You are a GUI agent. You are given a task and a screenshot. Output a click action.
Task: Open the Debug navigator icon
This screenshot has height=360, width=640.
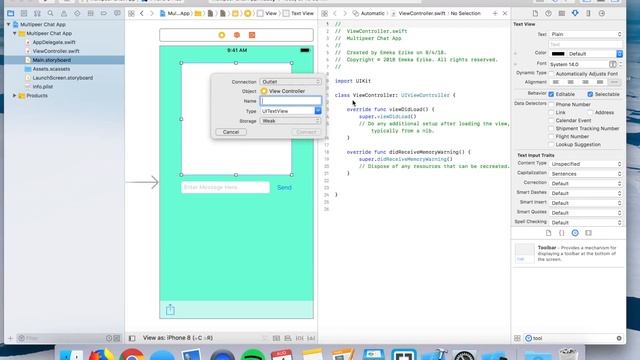click(91, 13)
